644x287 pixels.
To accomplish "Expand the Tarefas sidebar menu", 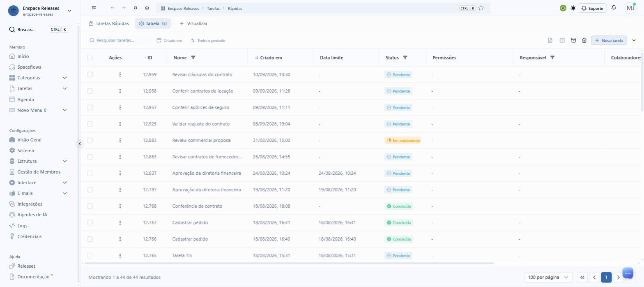I will point(64,88).
